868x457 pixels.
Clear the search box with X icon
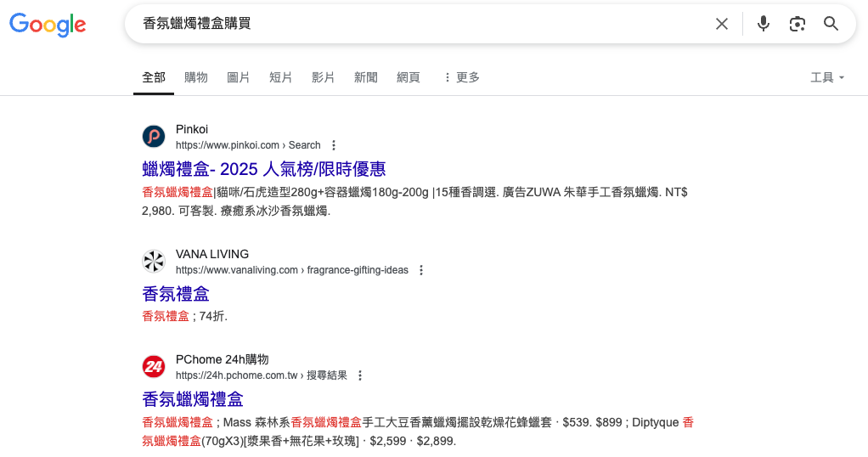721,24
